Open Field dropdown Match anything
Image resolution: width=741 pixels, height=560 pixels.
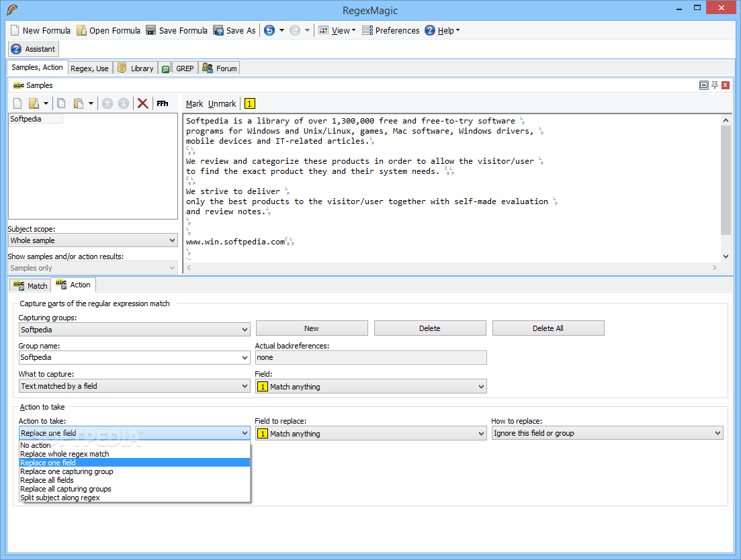click(371, 387)
